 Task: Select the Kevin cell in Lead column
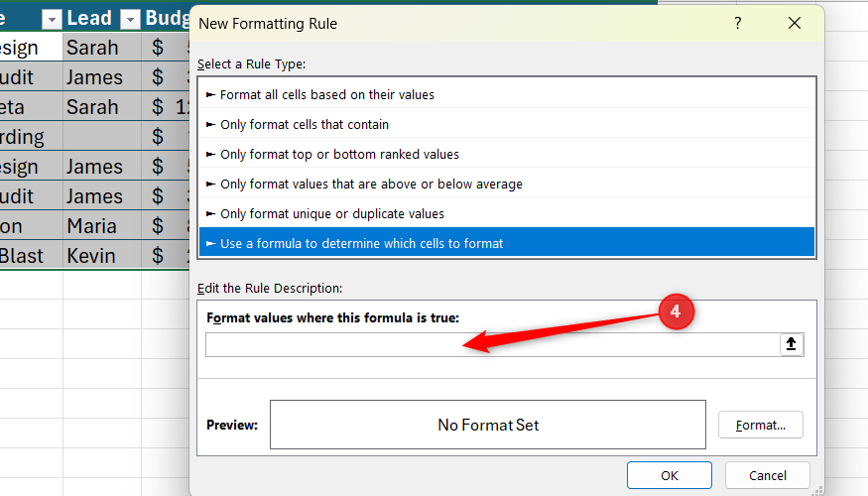point(102,256)
